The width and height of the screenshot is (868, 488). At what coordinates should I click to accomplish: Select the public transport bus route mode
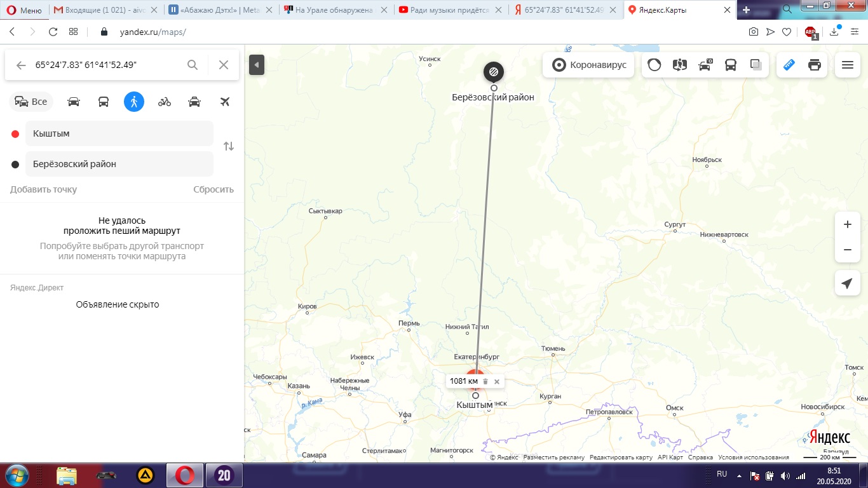(104, 102)
